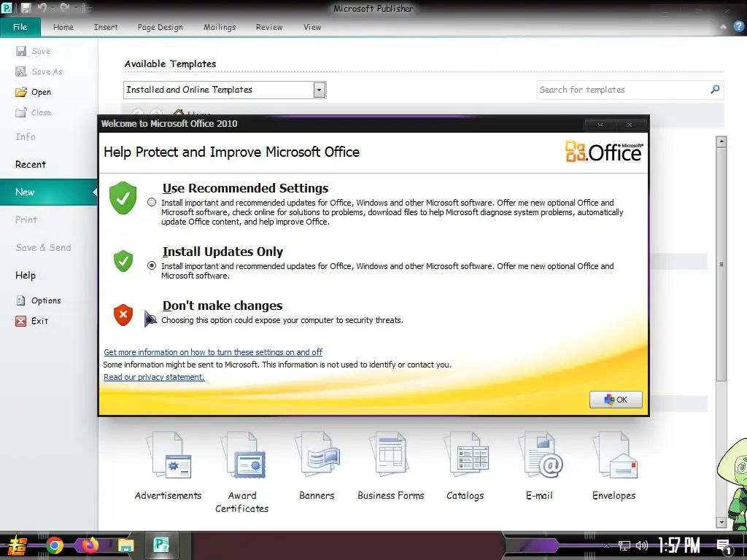Minimize the ribbon with the caret icon
Screen dimensions: 747x560
tap(723, 27)
